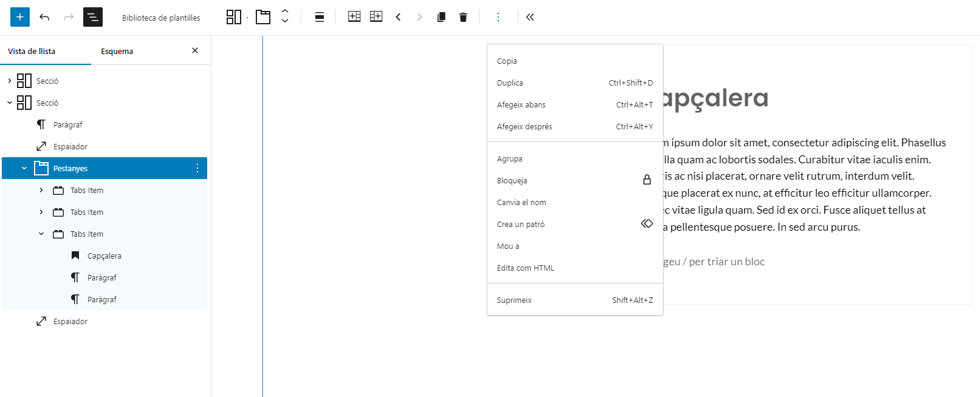
Task: Close the list view panel
Action: click(x=195, y=51)
